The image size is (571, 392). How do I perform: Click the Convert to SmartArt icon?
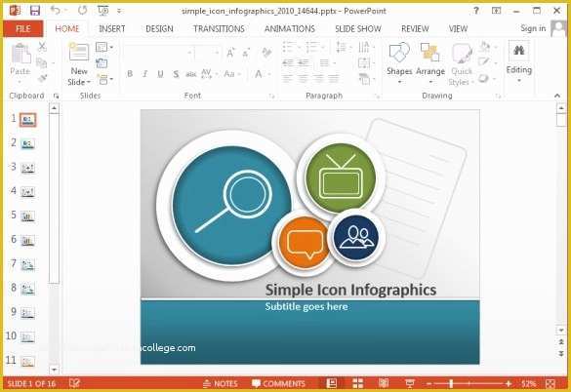365,79
